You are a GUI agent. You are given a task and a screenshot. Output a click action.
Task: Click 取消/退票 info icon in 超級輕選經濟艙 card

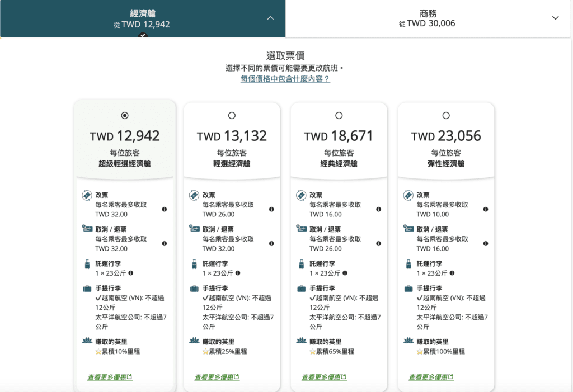click(x=165, y=244)
